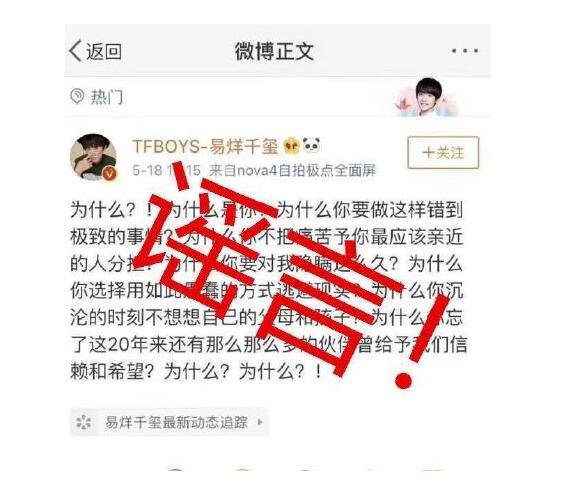View the poster's round profile avatar
This screenshot has width=566, height=482.
94,157
